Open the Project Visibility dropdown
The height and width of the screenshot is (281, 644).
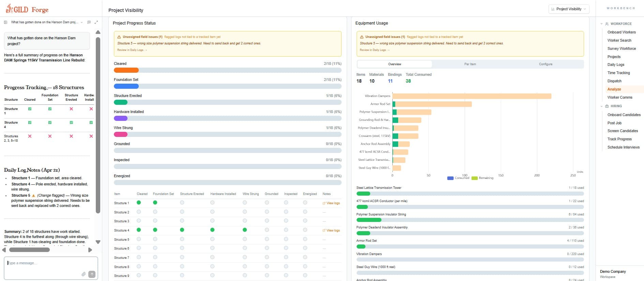tap(569, 9)
